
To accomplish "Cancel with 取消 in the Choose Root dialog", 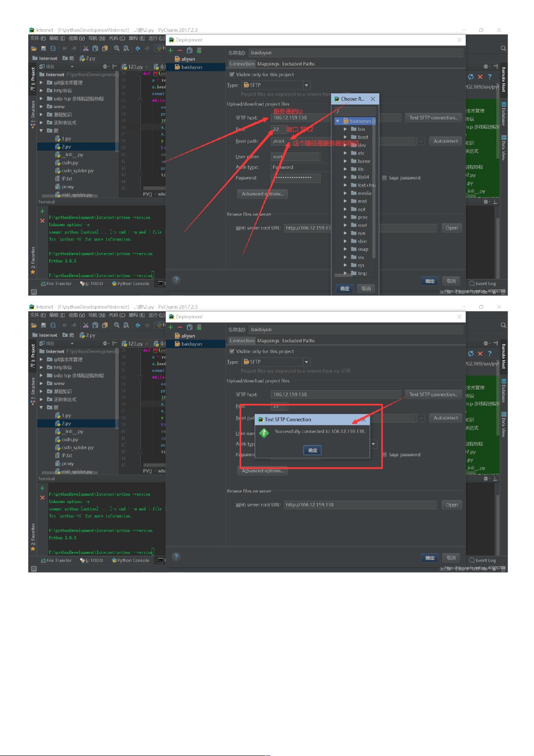I will pos(366,288).
